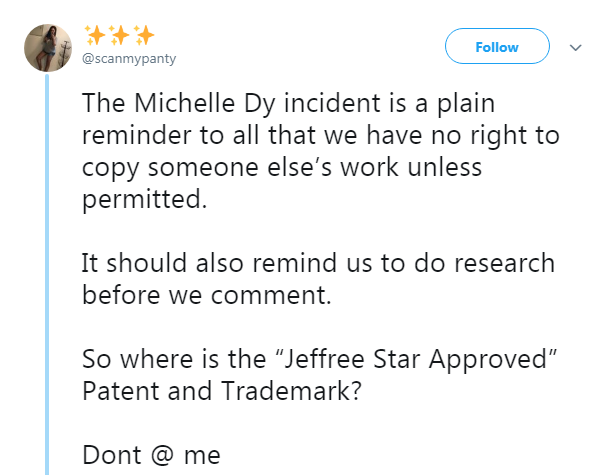Follow the @scanmypanty account
This screenshot has width=613, height=475.
497,46
